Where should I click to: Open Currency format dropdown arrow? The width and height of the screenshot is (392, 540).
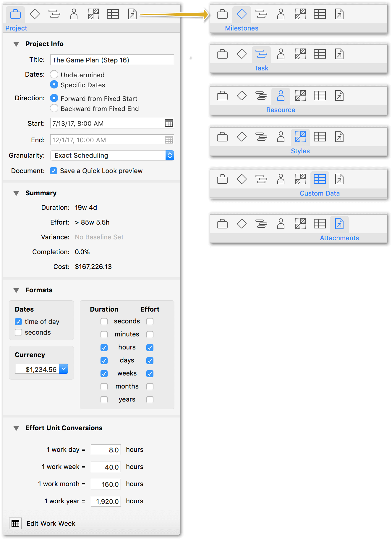coord(64,369)
